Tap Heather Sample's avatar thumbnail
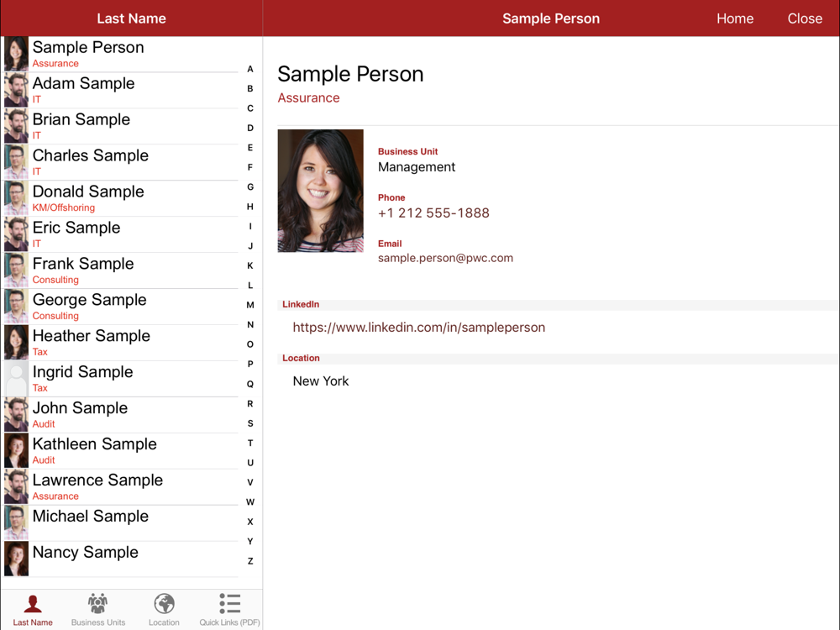 [16, 343]
